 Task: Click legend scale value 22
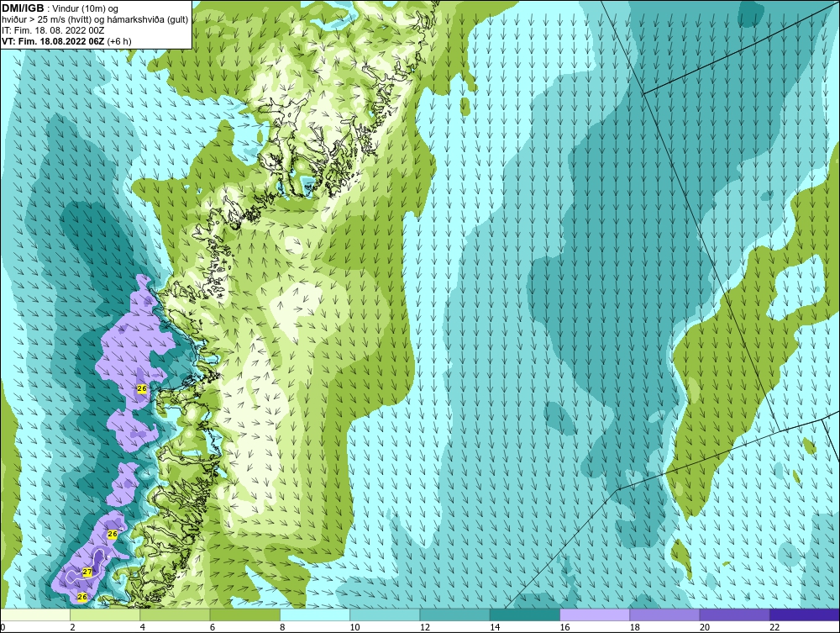774,628
